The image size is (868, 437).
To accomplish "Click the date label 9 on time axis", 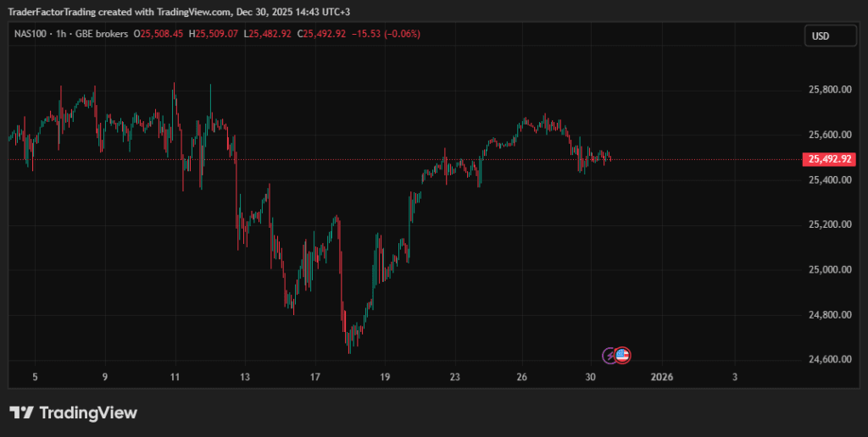I will point(104,377).
